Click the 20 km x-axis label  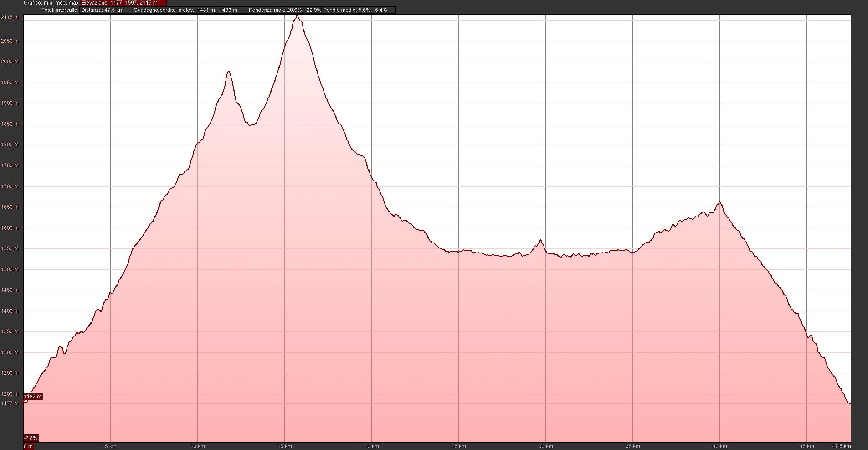tap(371, 446)
